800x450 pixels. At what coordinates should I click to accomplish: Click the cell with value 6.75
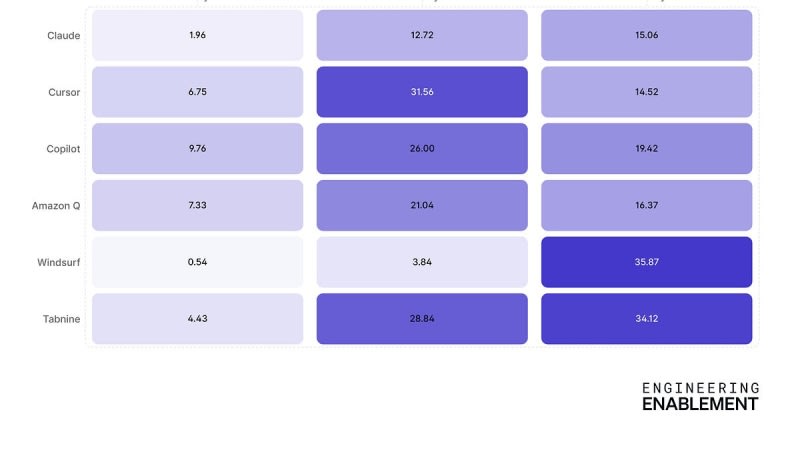click(197, 92)
